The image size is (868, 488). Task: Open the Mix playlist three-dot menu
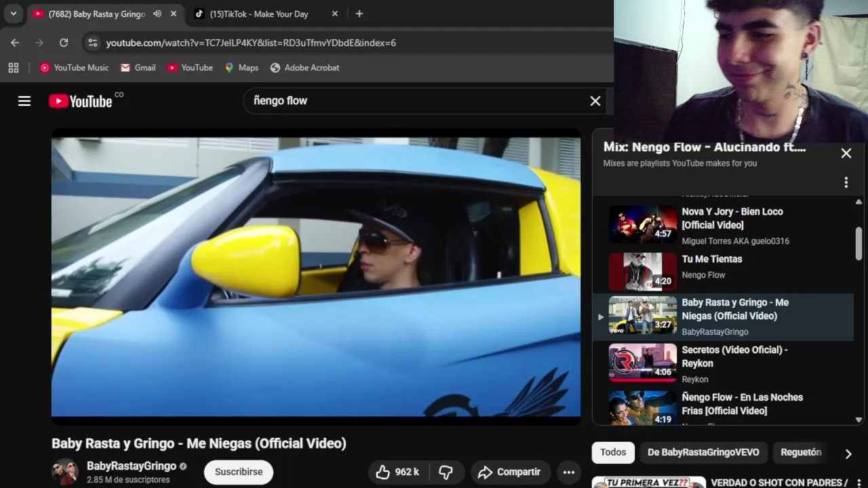point(846,182)
